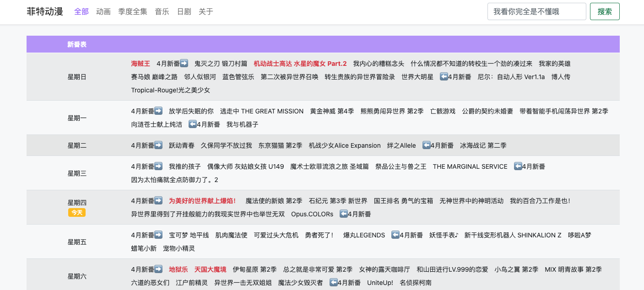Open 海贼王 link
The image size is (644, 290).
click(141, 64)
